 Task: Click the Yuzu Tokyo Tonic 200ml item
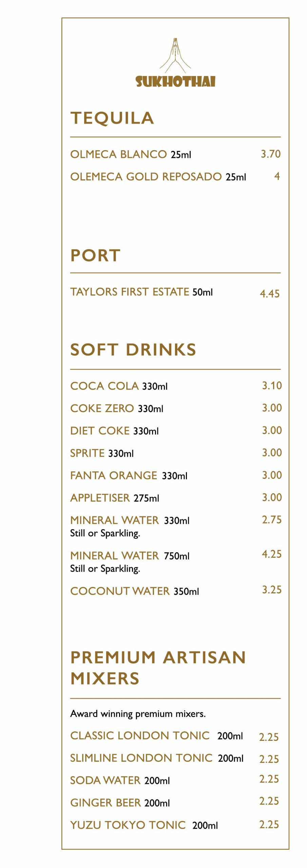[144, 825]
